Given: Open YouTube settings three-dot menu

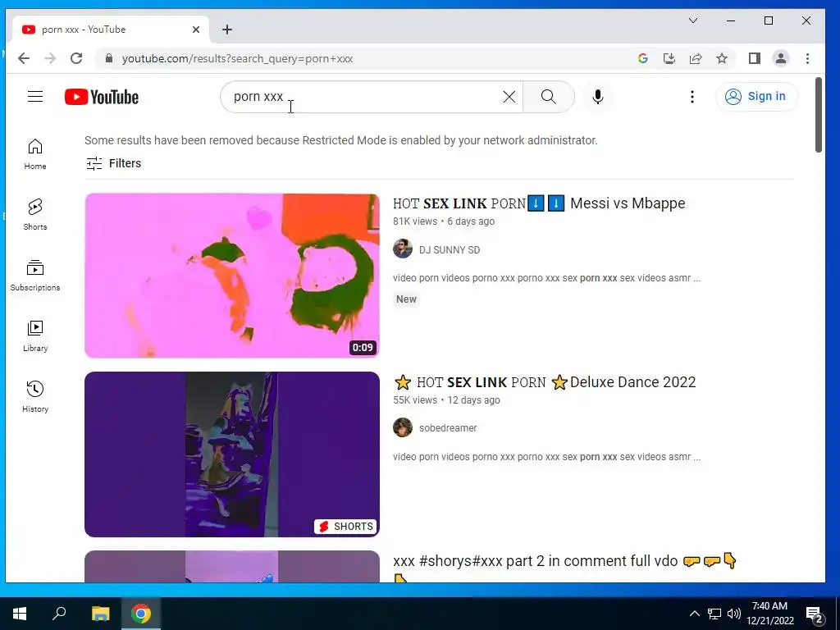Looking at the screenshot, I should (692, 97).
